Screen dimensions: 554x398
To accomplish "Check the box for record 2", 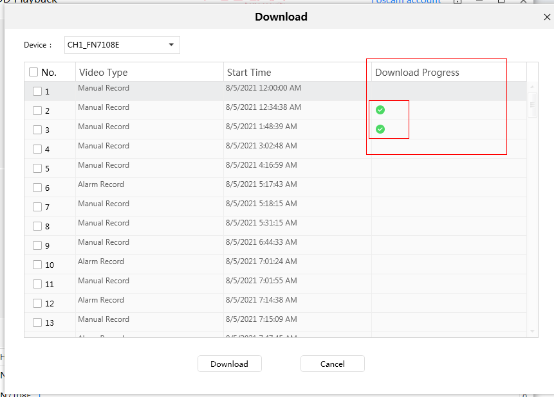I will click(x=37, y=111).
